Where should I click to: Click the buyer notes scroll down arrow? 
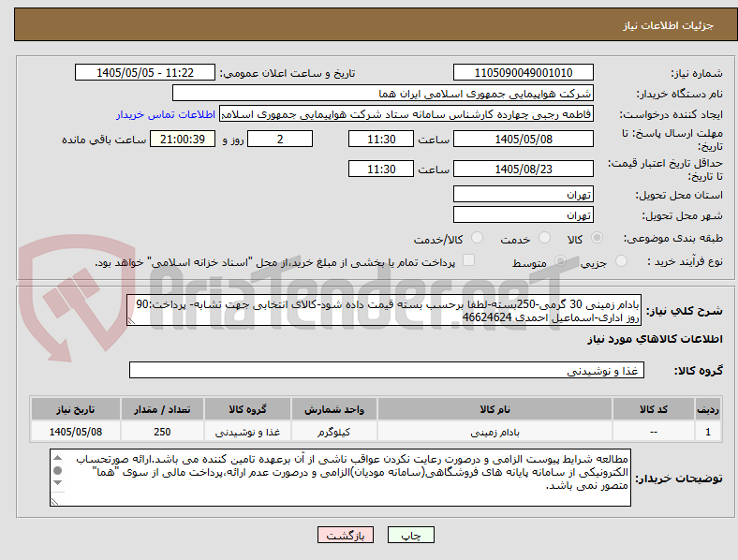pos(57,483)
